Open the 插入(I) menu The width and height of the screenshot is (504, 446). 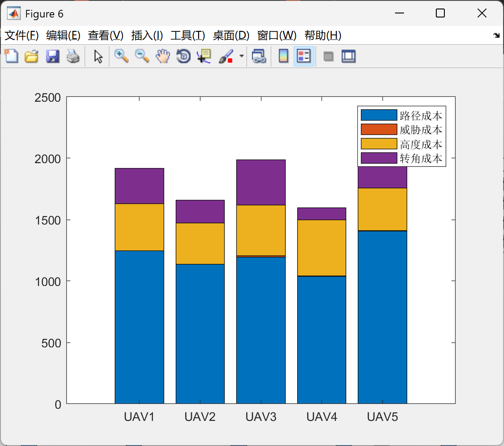[x=147, y=35]
